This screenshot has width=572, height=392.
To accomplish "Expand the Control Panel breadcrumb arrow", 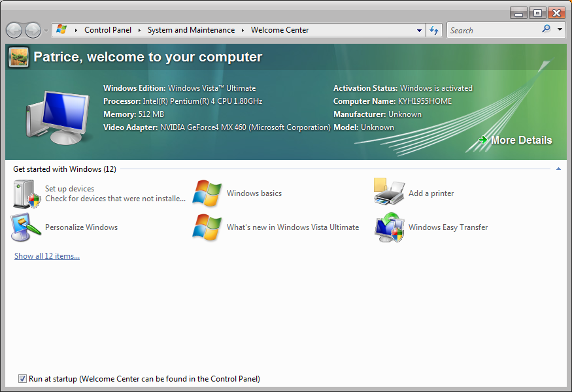I will 139,30.
